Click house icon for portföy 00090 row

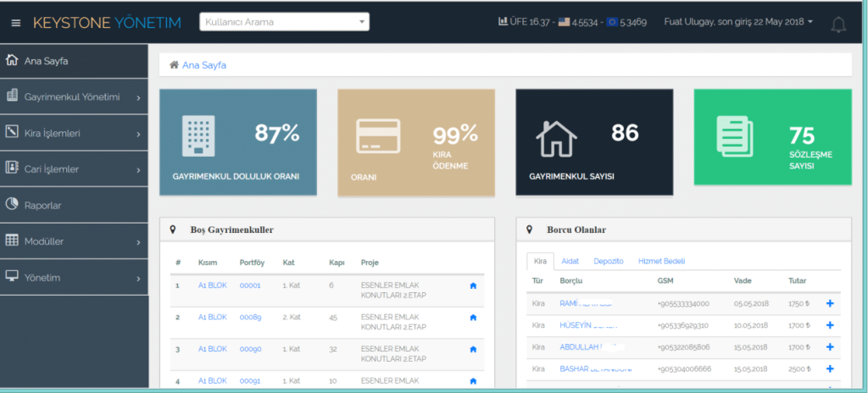click(473, 349)
